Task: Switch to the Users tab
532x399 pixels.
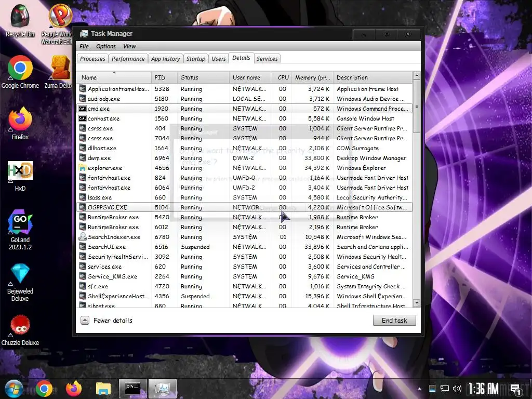Action: [219, 59]
